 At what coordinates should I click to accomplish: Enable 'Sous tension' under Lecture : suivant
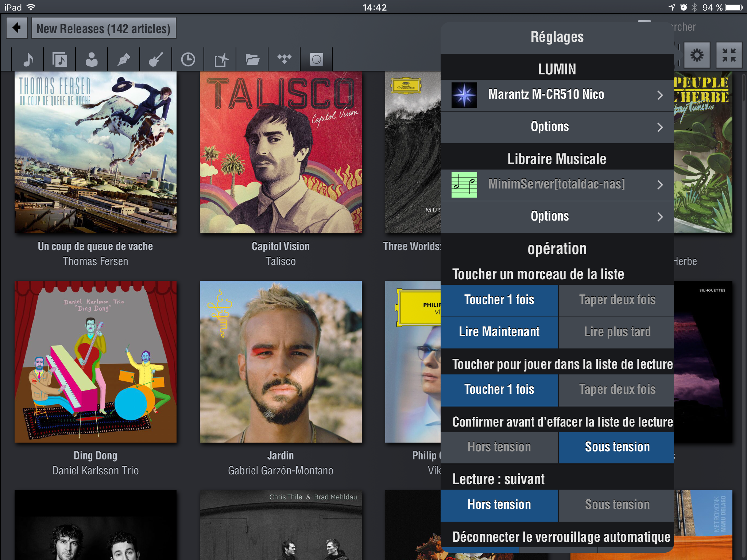coord(617,505)
